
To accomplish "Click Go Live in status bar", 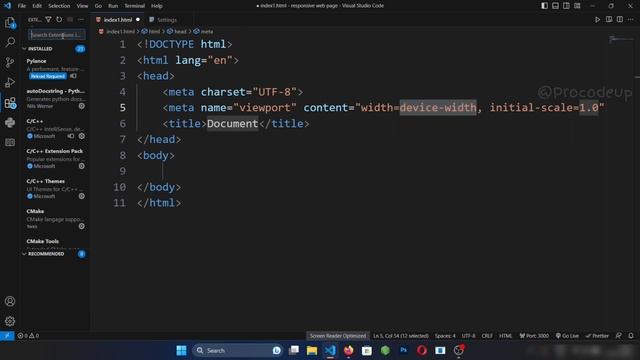I will 567,336.
